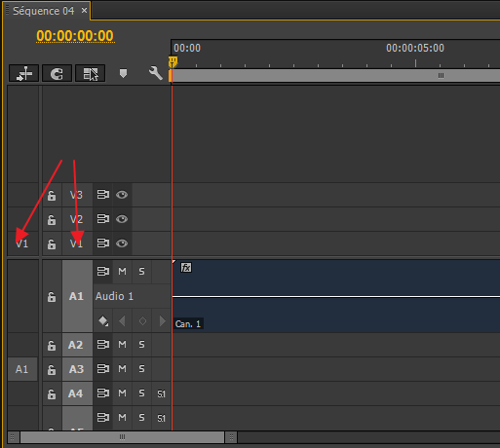Open timeline display settings wrench
The width and height of the screenshot is (500, 448).
point(156,73)
